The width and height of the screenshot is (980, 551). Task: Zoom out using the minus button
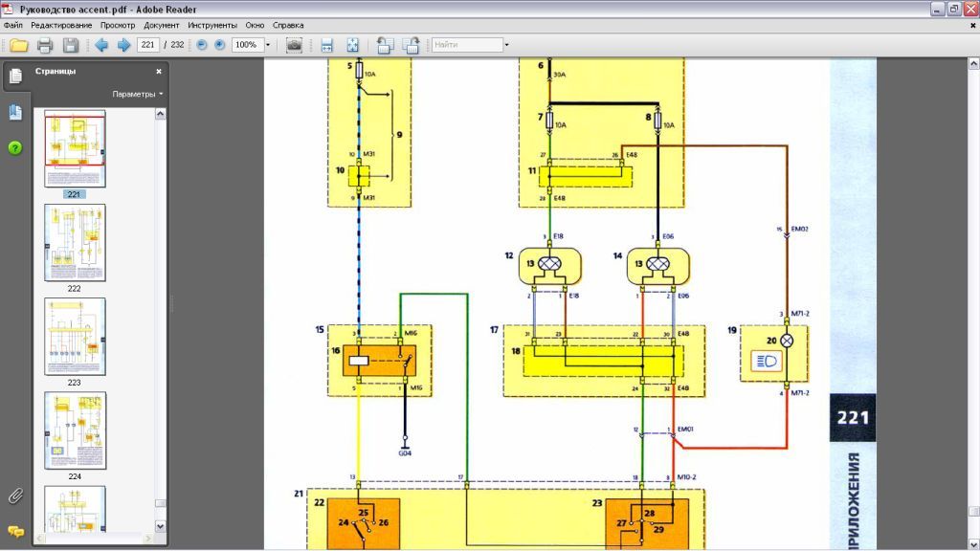[x=201, y=45]
